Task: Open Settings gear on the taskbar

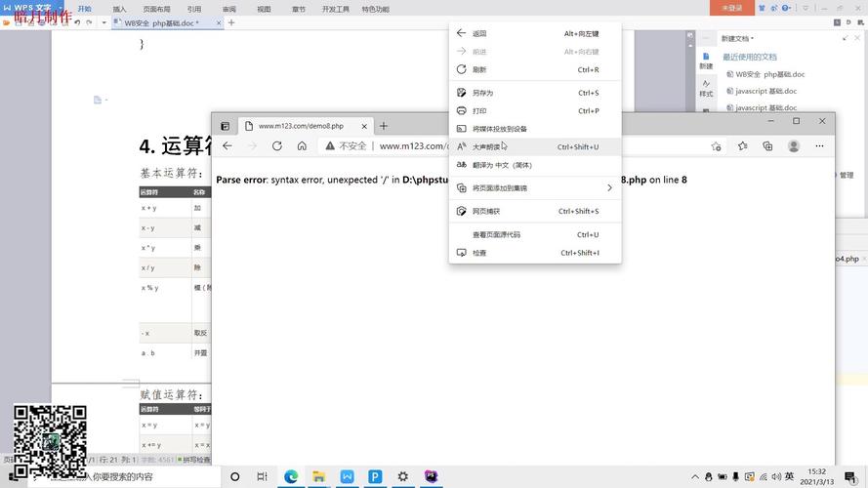Action: coord(403,476)
